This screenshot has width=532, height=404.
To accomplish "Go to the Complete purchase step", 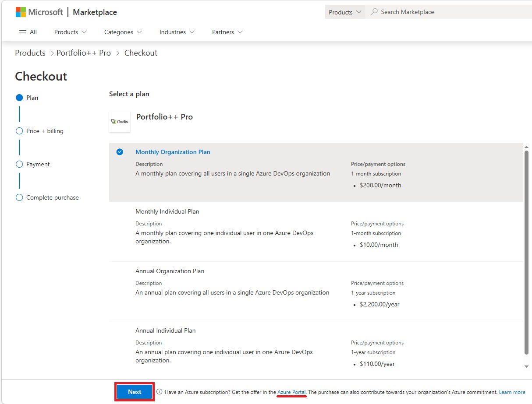I will [47, 197].
